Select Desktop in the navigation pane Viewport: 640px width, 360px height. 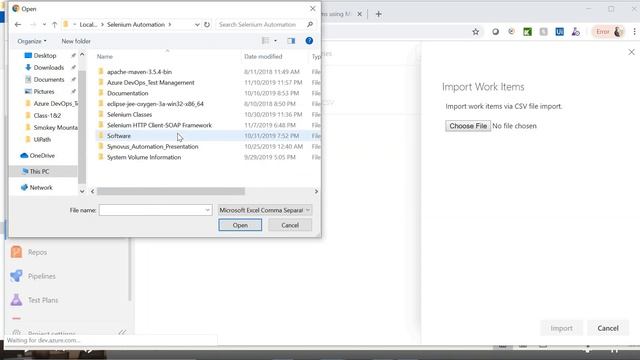click(44, 56)
